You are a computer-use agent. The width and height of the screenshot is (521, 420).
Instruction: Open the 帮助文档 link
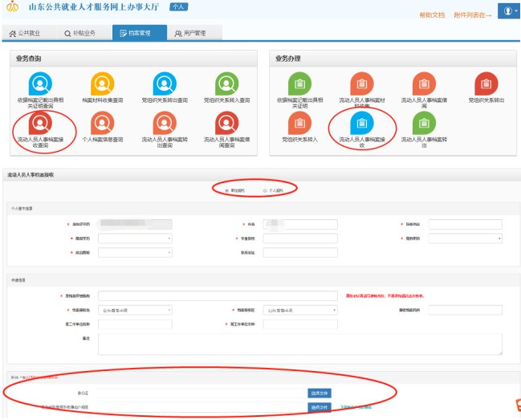432,15
